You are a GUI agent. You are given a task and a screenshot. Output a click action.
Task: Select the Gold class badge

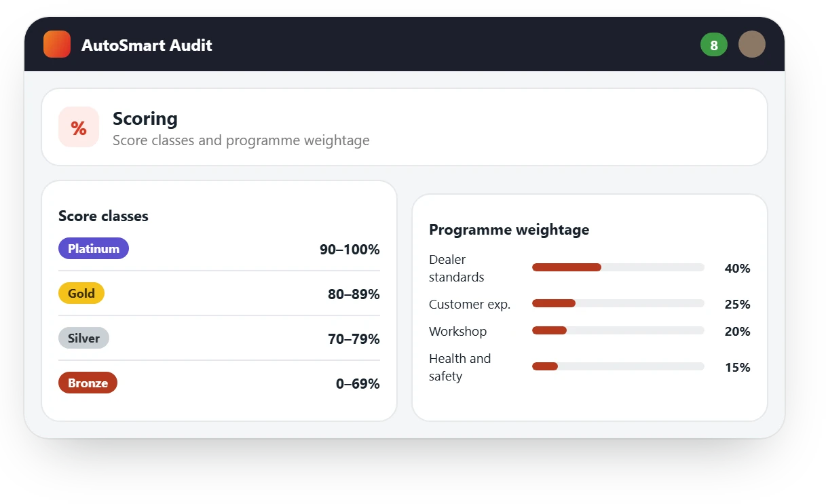point(81,293)
